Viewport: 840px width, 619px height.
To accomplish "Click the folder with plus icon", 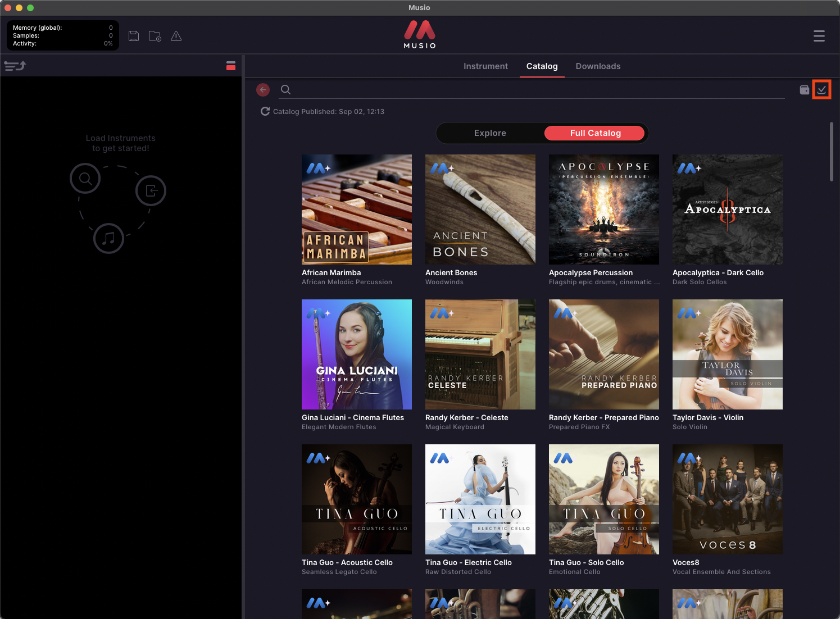I will pyautogui.click(x=155, y=36).
